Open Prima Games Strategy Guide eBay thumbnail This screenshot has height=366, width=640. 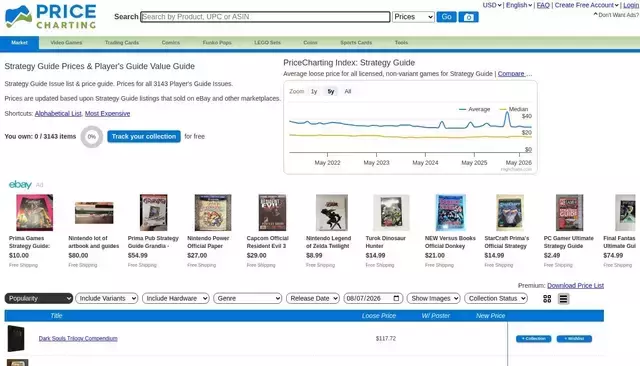34,213
